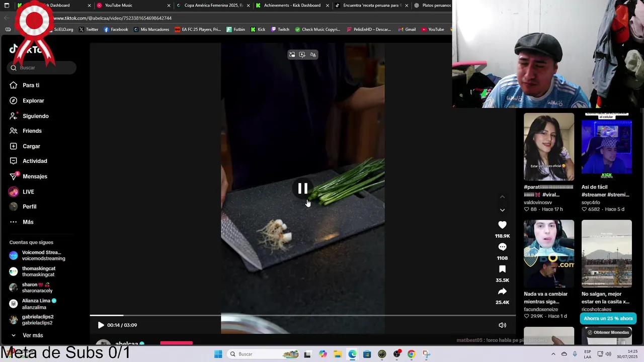The height and width of the screenshot is (362, 644).
Task: Go to the previous video with the up chevron
Action: 502,197
